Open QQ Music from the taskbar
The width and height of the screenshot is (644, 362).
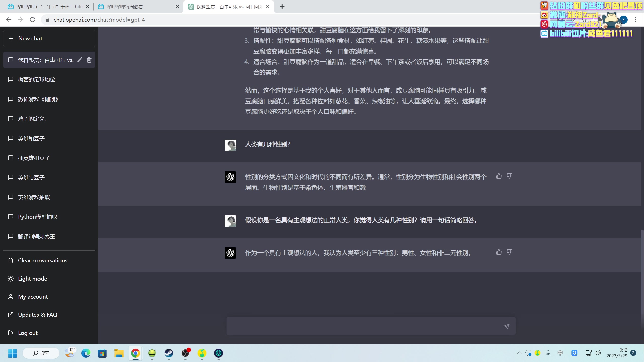[202, 353]
